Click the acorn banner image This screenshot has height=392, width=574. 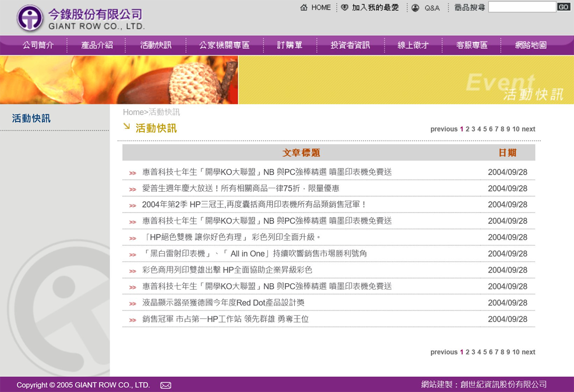(x=119, y=80)
